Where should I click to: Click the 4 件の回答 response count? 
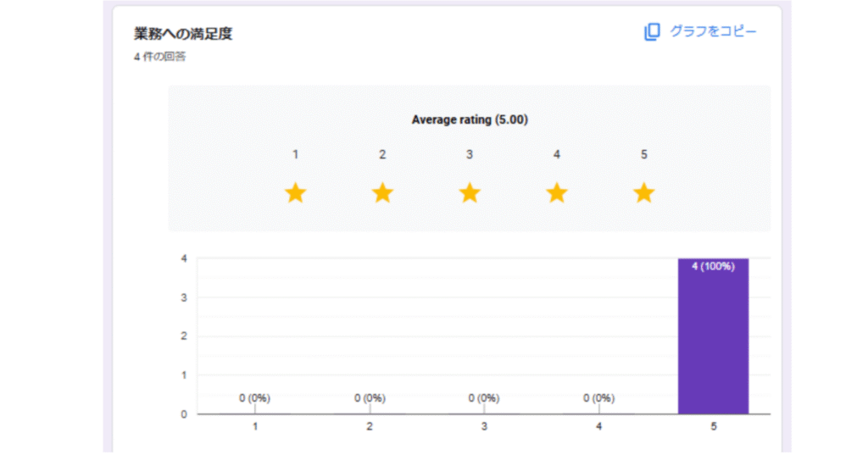159,58
